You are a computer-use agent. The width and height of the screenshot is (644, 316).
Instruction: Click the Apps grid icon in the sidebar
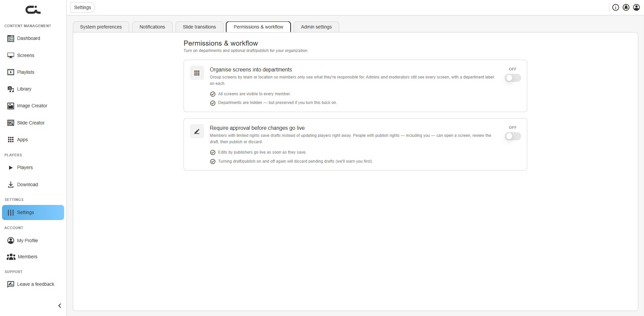coord(11,140)
